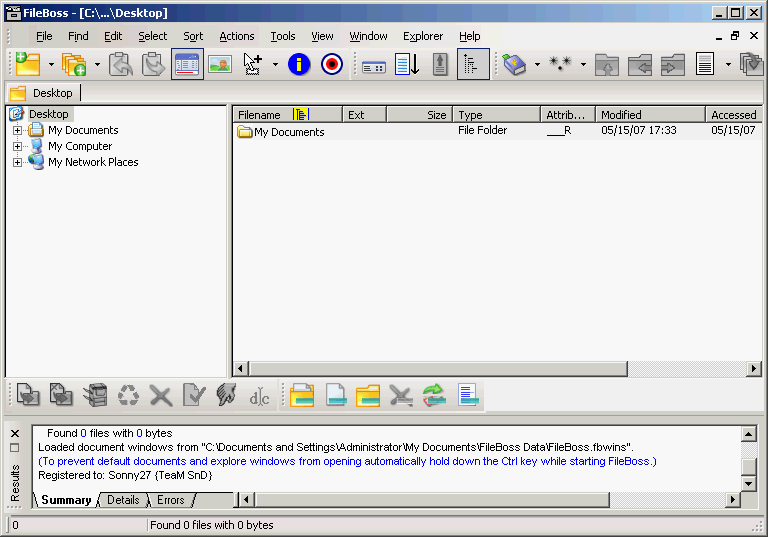Click the forward-folder navigation icon
The height and width of the screenshot is (537, 768).
click(x=672, y=64)
